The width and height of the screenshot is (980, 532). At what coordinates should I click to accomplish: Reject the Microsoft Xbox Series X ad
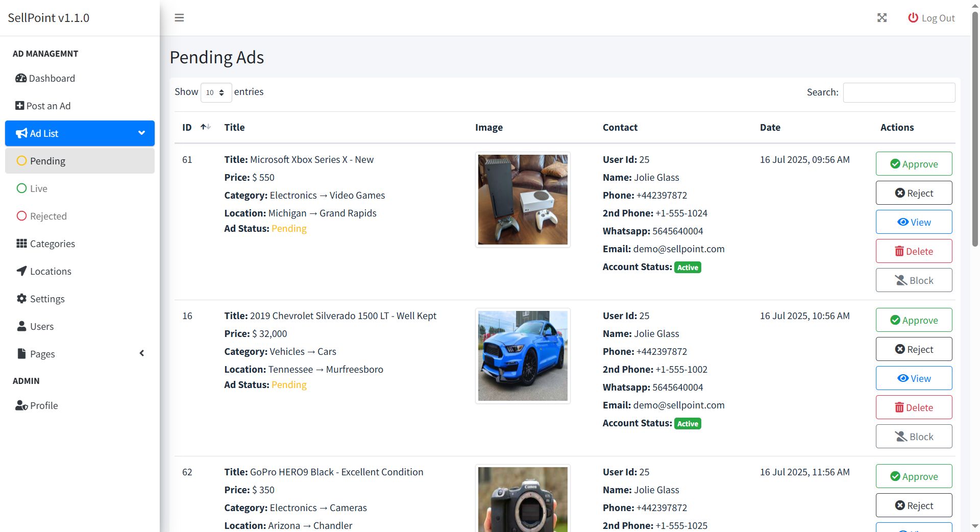coord(914,193)
